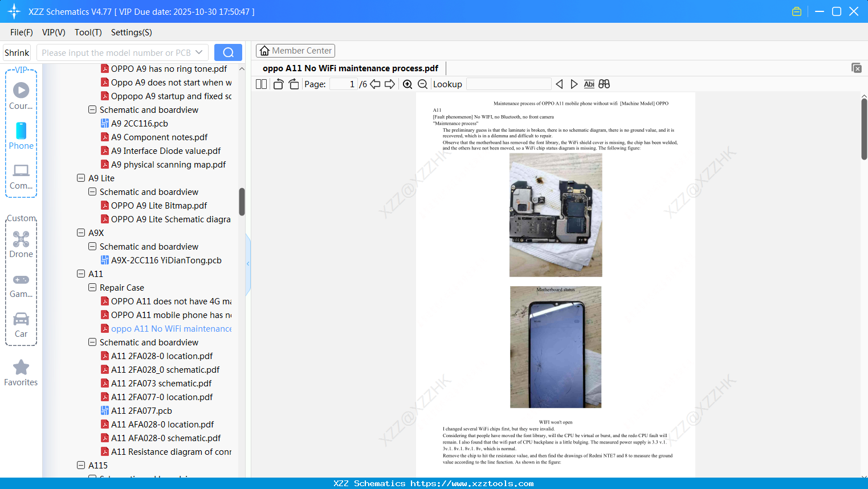This screenshot has width=868, height=489.
Task: Open the Game console category icon
Action: coord(21,285)
